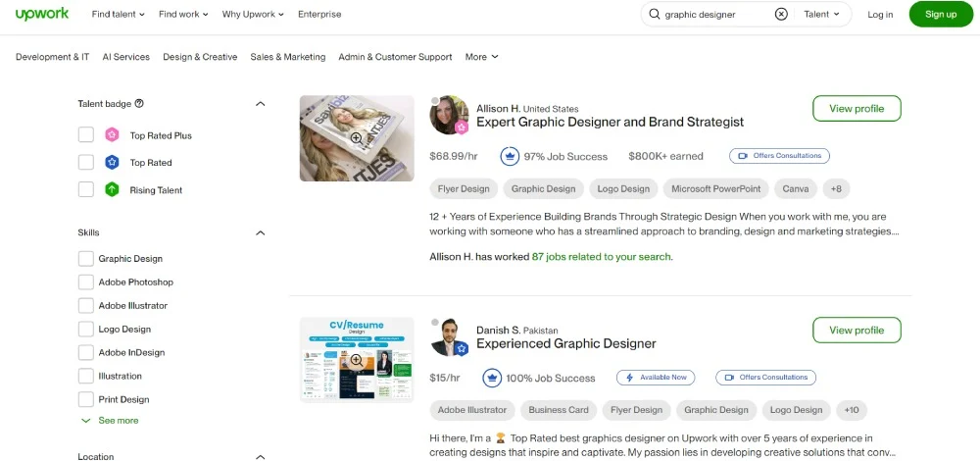Select Design & Creative category
The height and width of the screenshot is (461, 980).
coord(200,57)
